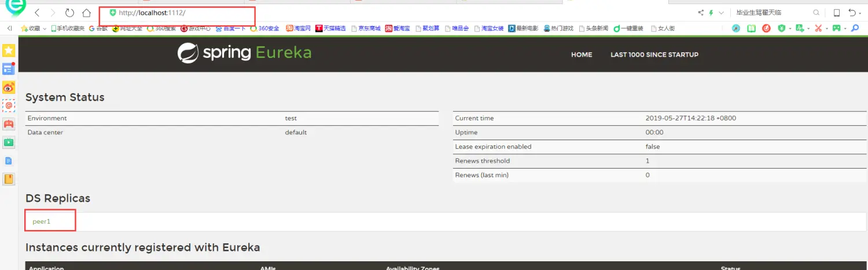The height and width of the screenshot is (270, 868).
Task: Open the HOME navigation item
Action: click(582, 54)
